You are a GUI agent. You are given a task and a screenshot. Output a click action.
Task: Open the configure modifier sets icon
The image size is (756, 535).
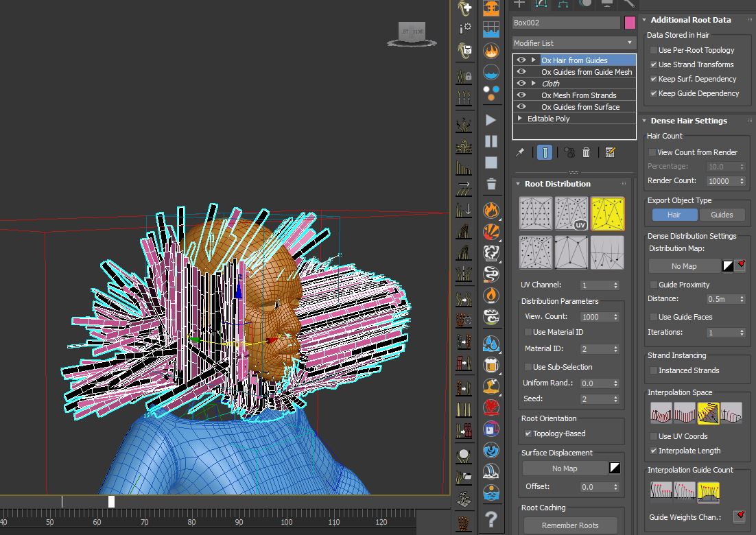click(610, 152)
